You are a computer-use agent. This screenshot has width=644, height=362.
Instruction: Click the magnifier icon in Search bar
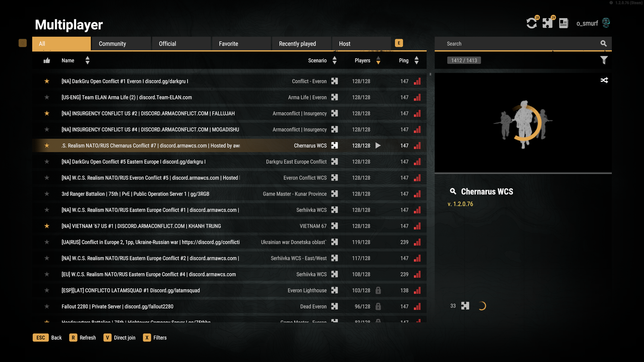click(603, 43)
